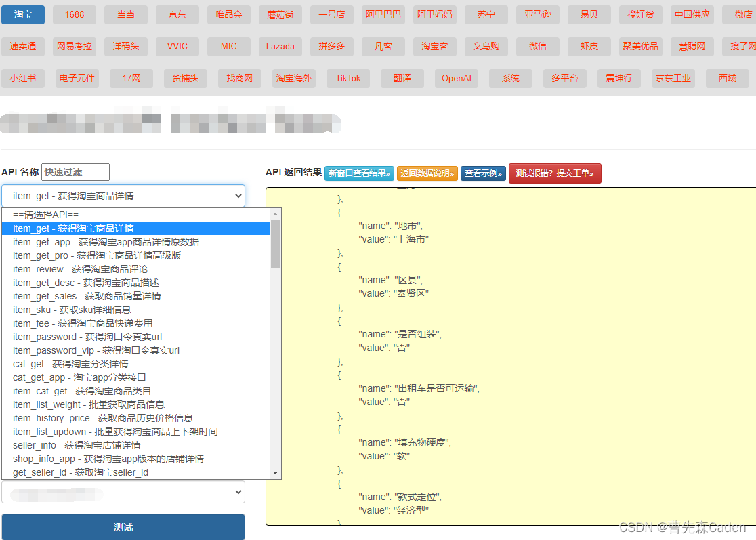Choose the 唯品会 platform tab
Image resolution: width=756 pixels, height=540 pixels.
[x=228, y=14]
